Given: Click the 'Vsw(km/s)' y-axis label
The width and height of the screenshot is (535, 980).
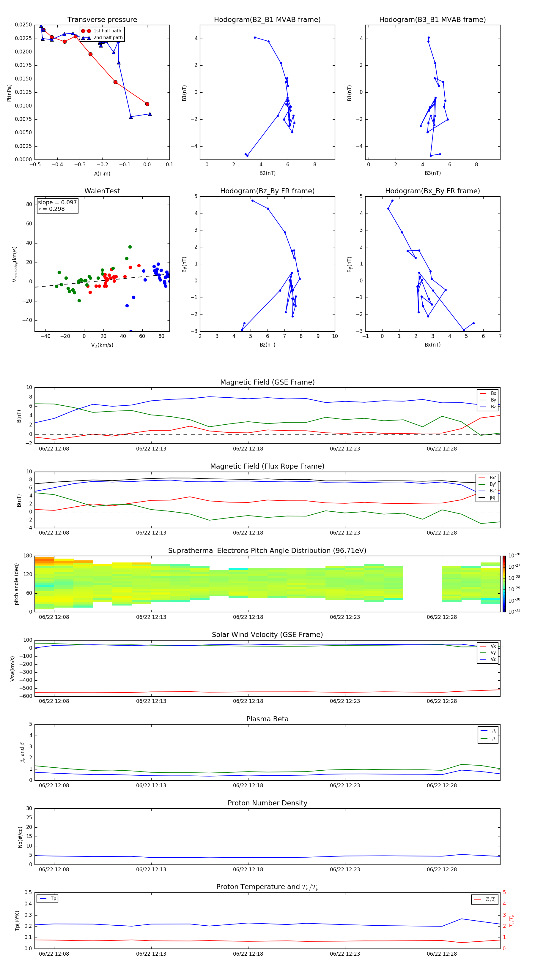Looking at the screenshot, I should point(12,668).
